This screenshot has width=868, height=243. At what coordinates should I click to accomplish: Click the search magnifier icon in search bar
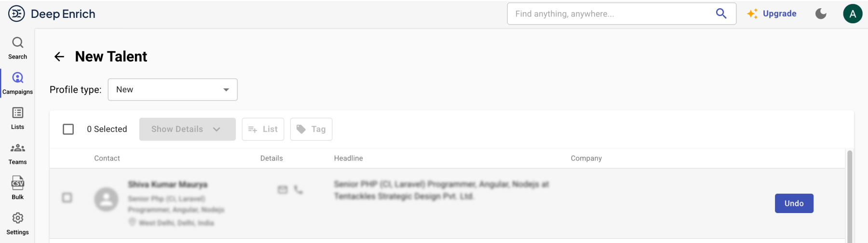(x=721, y=14)
